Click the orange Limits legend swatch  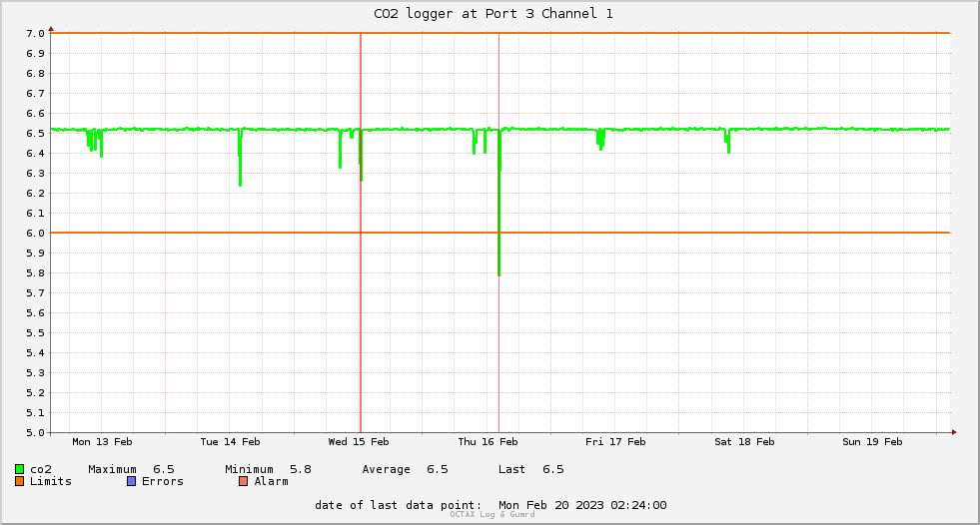click(x=19, y=481)
